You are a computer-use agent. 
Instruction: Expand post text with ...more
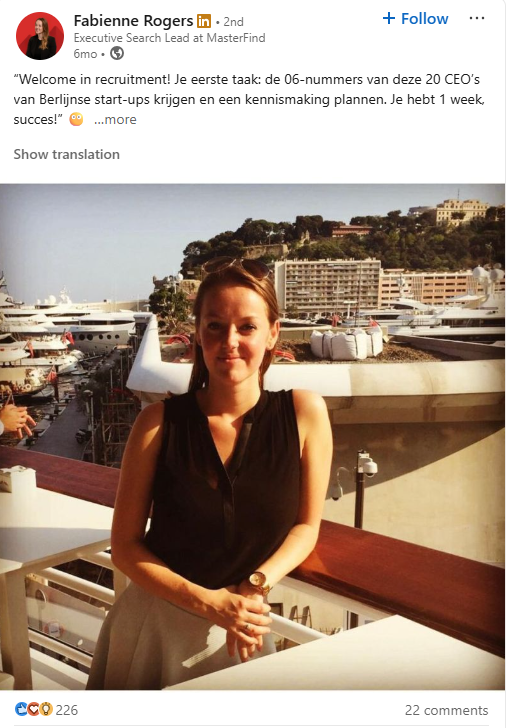click(115, 120)
